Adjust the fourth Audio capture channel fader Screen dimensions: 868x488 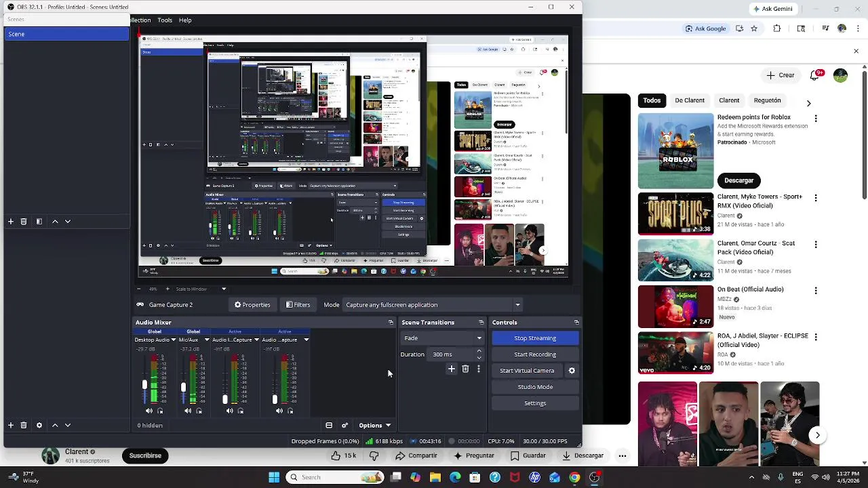click(x=275, y=400)
